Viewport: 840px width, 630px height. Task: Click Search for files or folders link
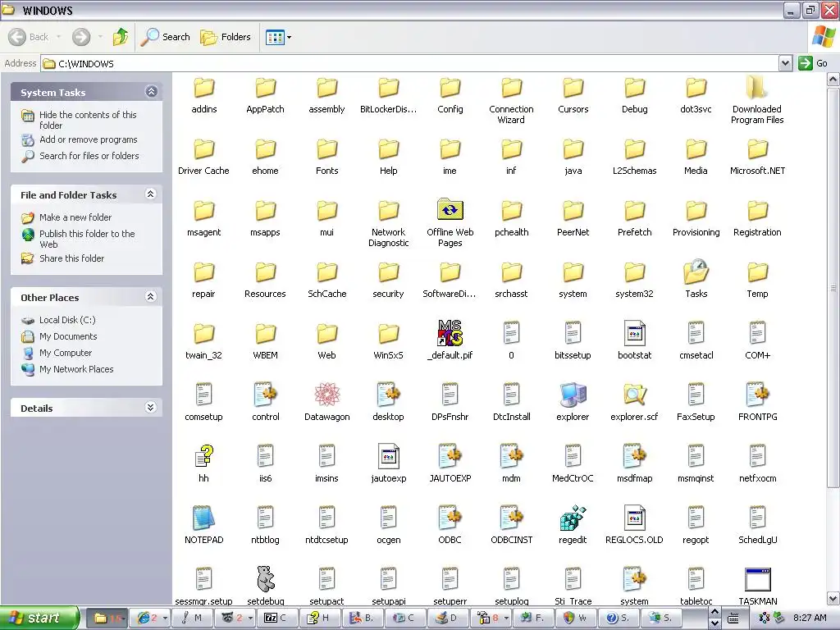[x=89, y=156]
